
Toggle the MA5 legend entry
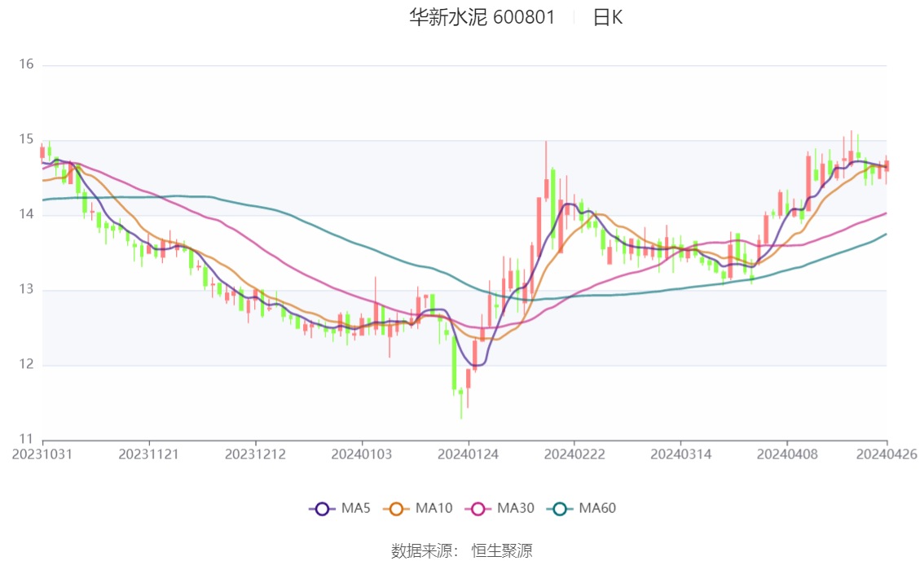340,508
